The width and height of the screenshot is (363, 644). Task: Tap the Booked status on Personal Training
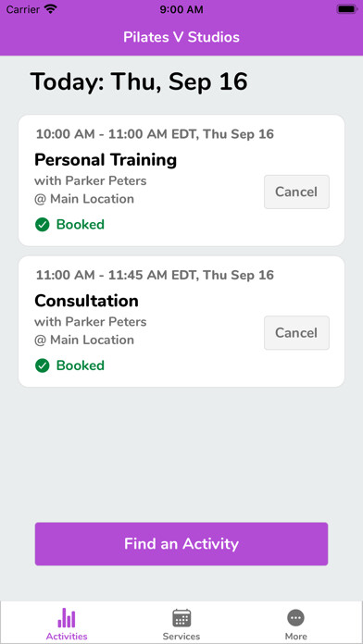81,225
